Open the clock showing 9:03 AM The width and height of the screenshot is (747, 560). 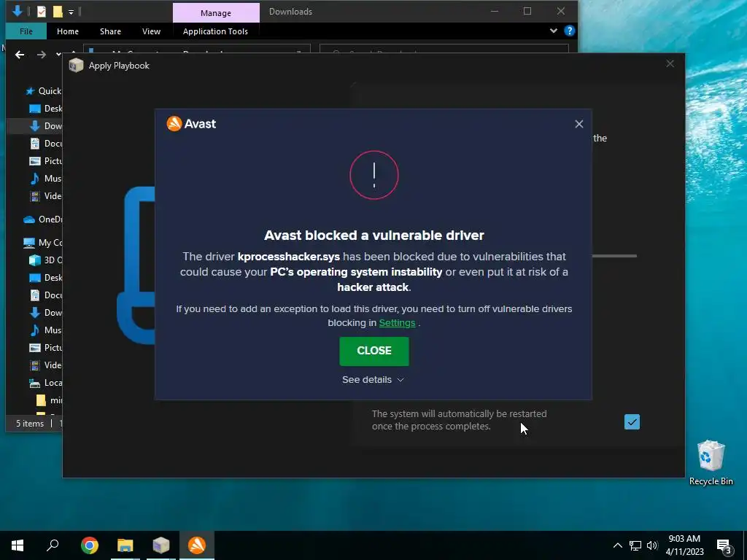(684, 545)
